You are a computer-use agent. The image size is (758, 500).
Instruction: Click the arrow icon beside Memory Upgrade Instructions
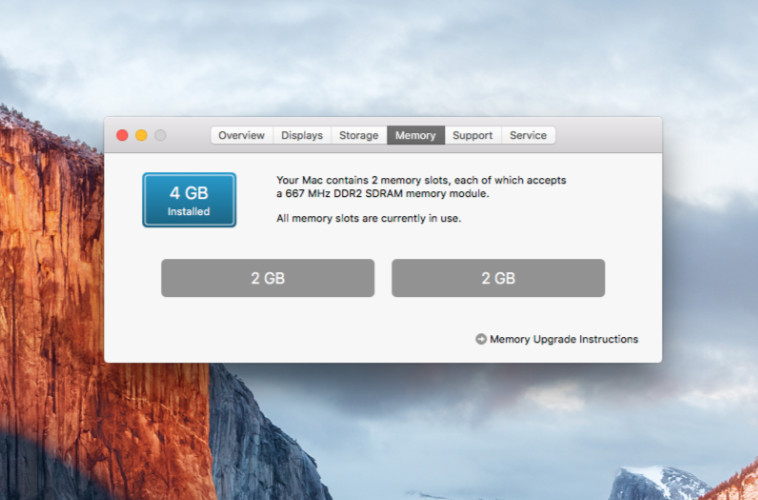[x=481, y=339]
